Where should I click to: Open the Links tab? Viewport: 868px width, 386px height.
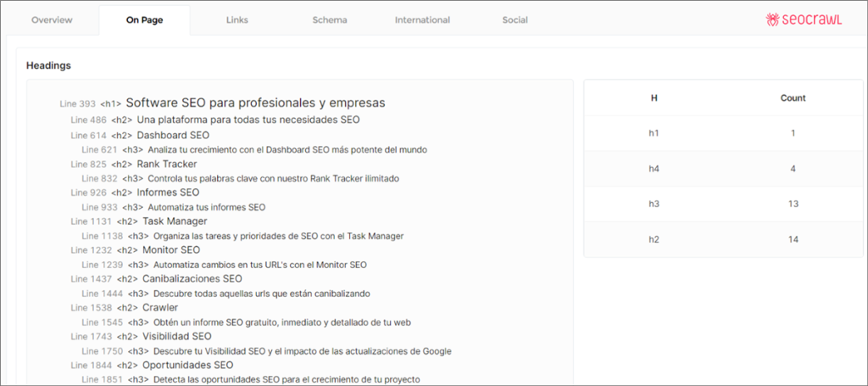[237, 20]
